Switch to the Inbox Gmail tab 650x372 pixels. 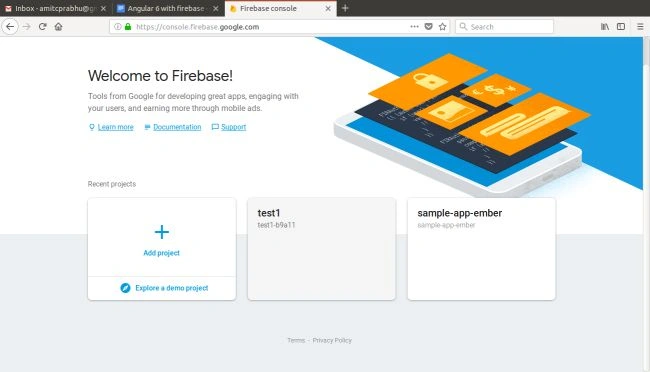(56, 8)
